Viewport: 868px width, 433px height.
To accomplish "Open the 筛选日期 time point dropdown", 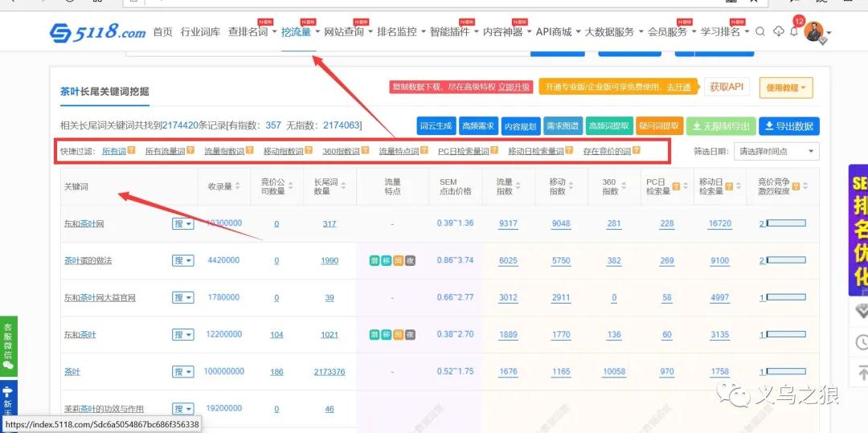I will (x=777, y=151).
